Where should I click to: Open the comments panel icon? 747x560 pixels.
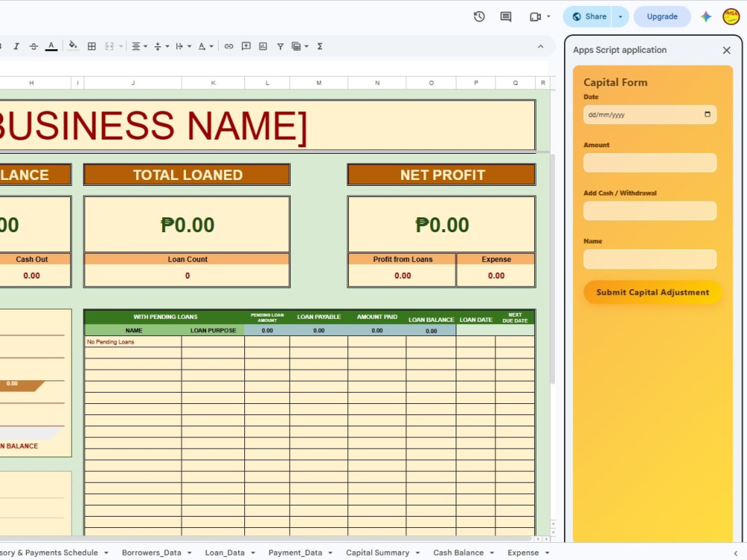(506, 16)
